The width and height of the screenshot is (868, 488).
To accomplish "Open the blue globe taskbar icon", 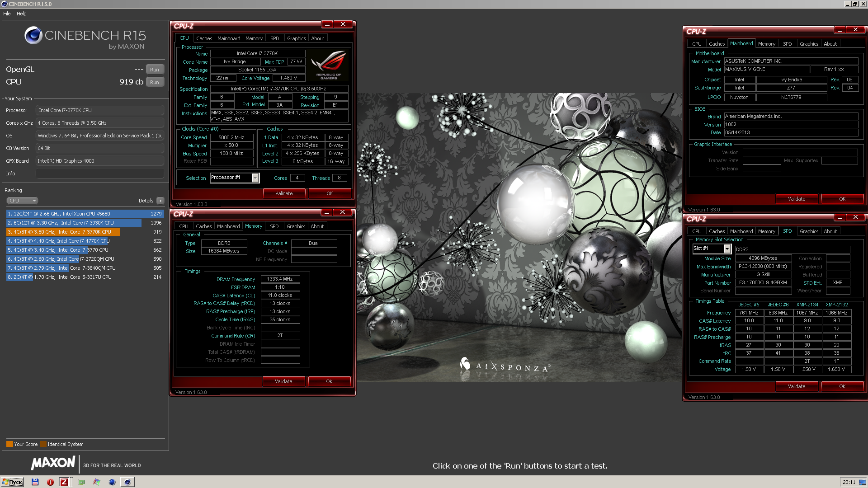I will (x=112, y=482).
